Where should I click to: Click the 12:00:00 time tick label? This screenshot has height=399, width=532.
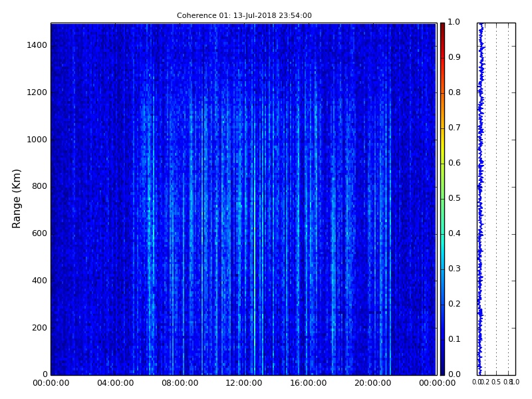(244, 383)
